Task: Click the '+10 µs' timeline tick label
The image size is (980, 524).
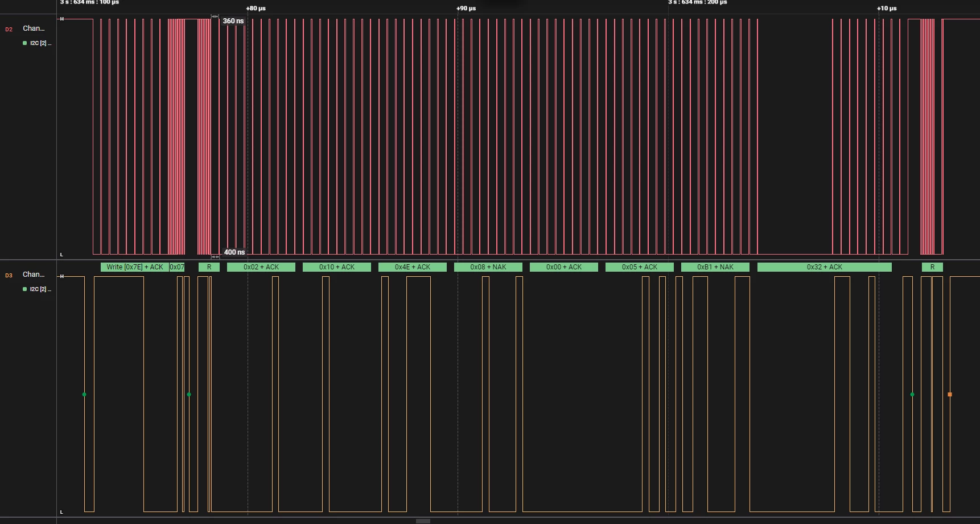Action: click(887, 9)
